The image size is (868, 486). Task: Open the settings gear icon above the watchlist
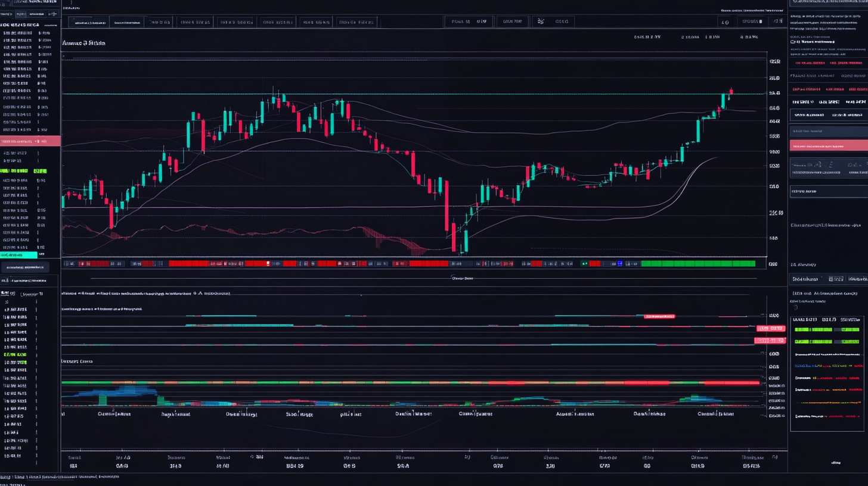point(52,13)
